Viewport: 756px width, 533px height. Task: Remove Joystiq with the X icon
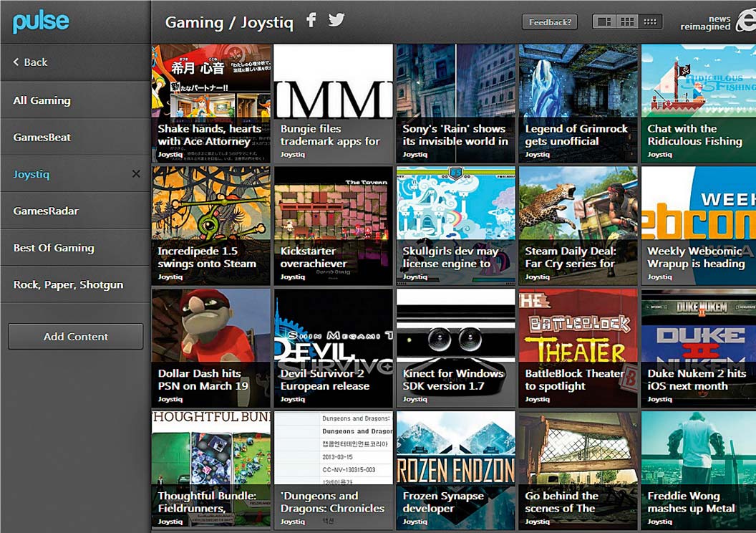[136, 173]
